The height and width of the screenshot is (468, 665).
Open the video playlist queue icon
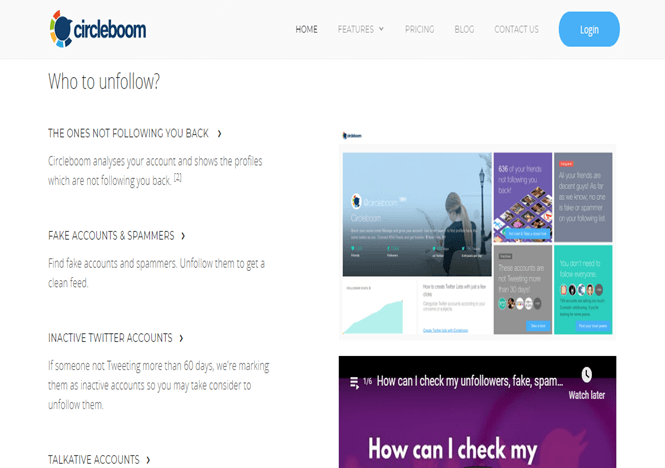[354, 383]
